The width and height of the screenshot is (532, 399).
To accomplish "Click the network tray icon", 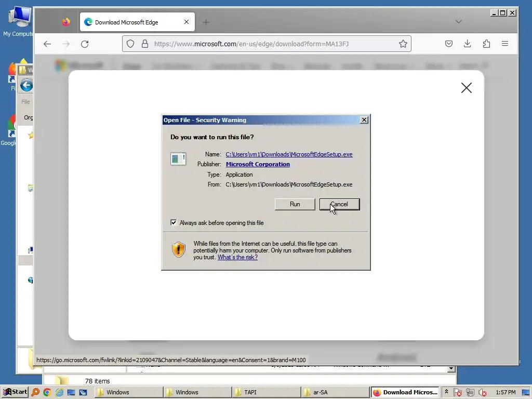I will pyautogui.click(x=470, y=393).
